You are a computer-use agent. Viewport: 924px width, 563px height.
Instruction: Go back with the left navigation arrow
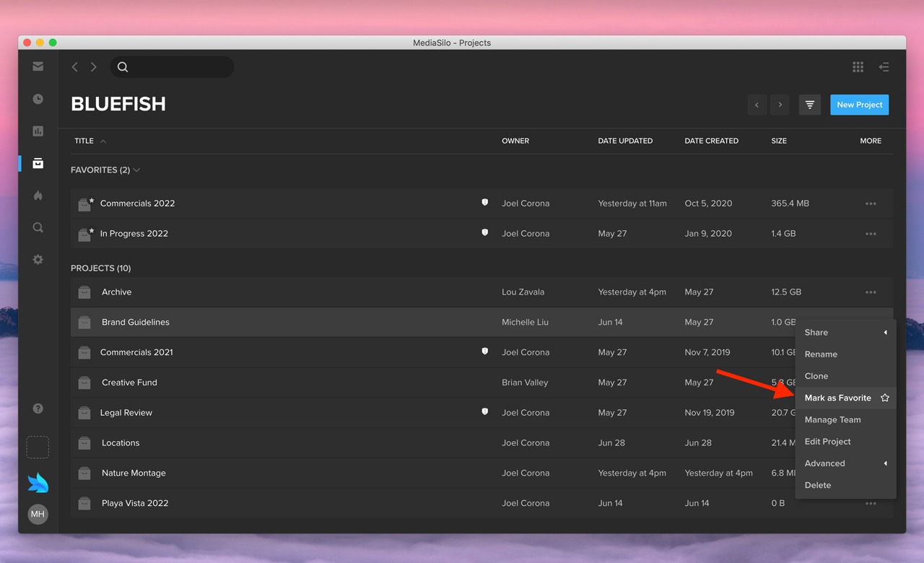pyautogui.click(x=74, y=67)
